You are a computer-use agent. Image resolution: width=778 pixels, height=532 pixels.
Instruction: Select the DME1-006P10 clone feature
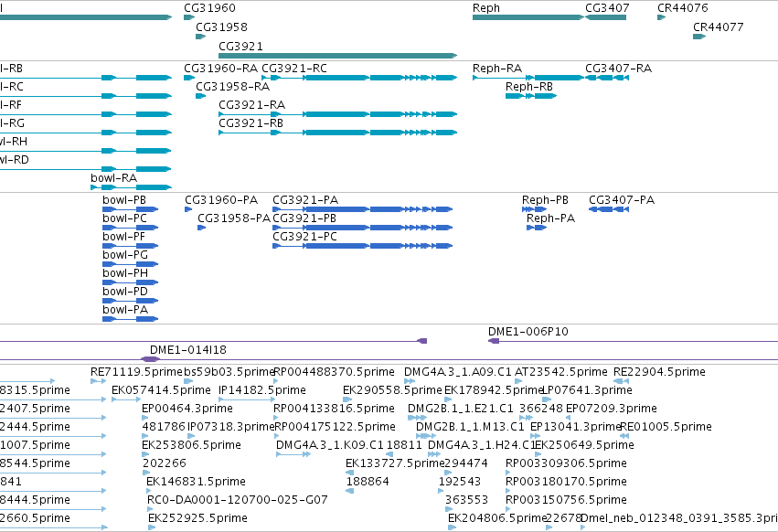coord(634,341)
